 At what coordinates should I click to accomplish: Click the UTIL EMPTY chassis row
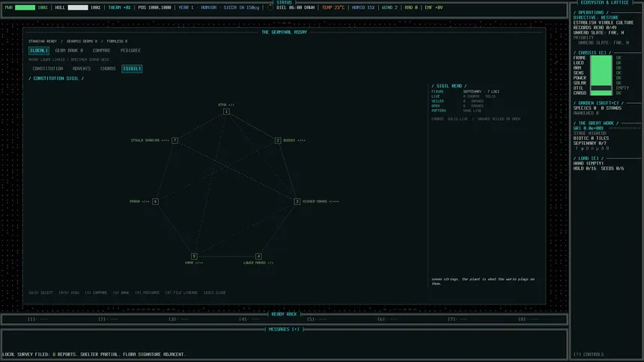[x=601, y=88]
